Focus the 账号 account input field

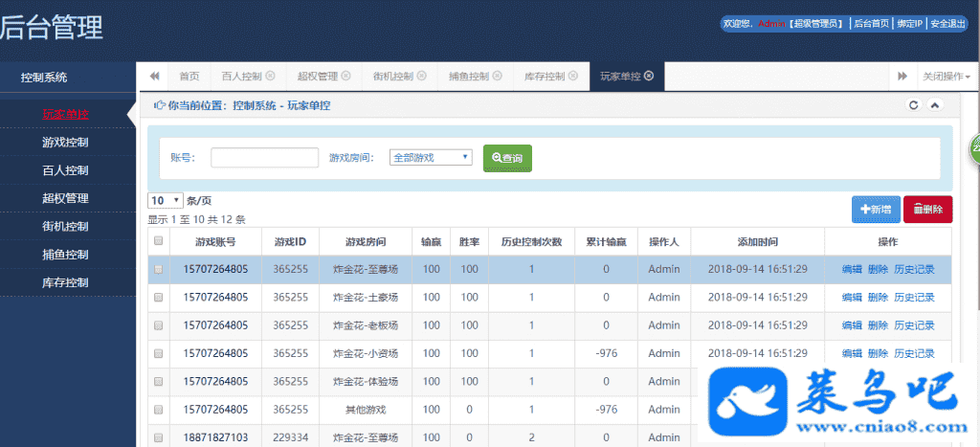coord(264,158)
